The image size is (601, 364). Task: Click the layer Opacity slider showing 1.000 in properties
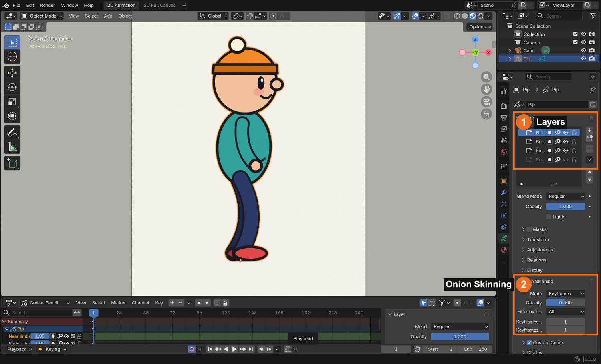[x=565, y=207]
